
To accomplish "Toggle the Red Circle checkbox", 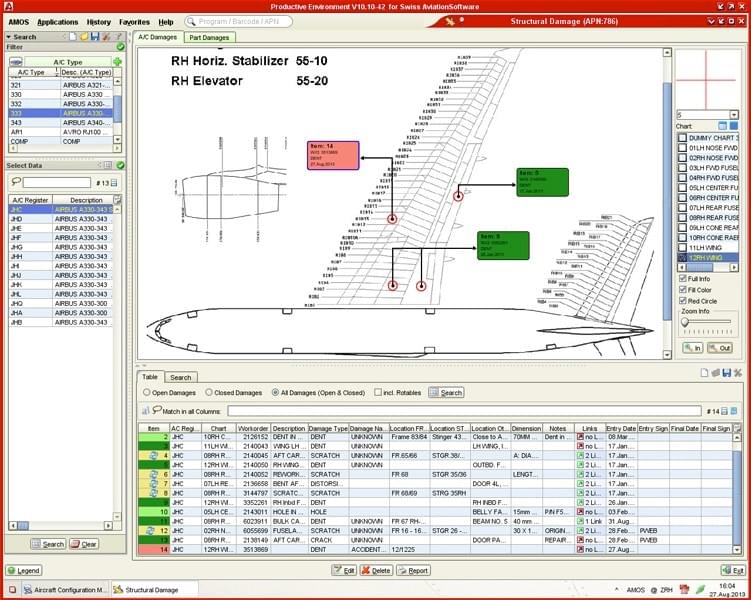I will [x=682, y=300].
